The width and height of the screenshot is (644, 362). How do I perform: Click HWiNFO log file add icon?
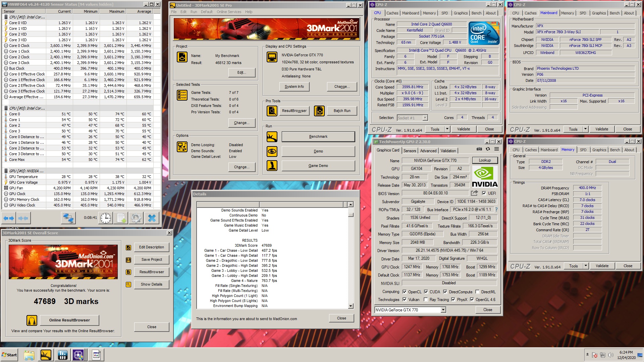click(x=121, y=218)
